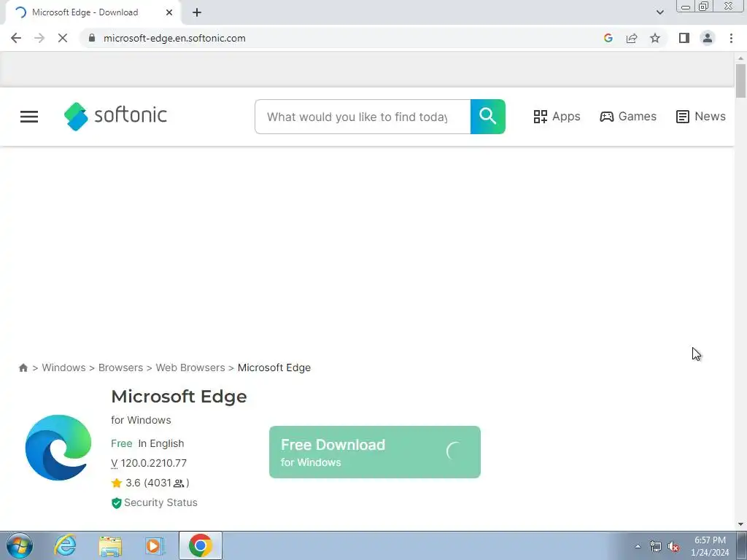Select the Microsoft Edge - Download tab
The width and height of the screenshot is (747, 560).
93,12
